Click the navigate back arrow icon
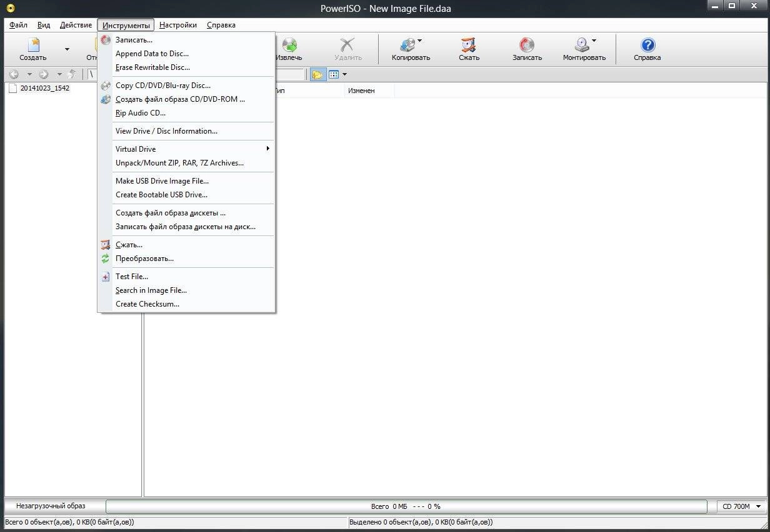770x532 pixels. point(14,74)
